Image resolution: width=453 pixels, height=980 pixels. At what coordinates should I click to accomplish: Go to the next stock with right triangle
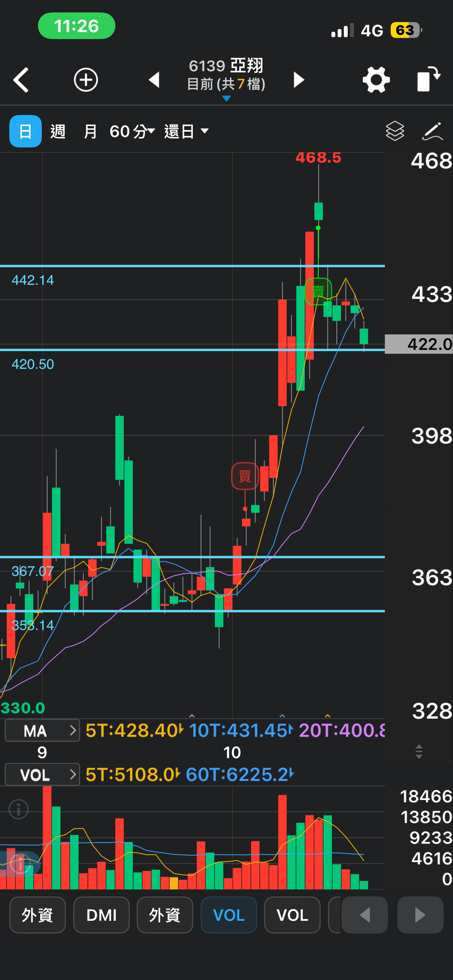coord(299,80)
